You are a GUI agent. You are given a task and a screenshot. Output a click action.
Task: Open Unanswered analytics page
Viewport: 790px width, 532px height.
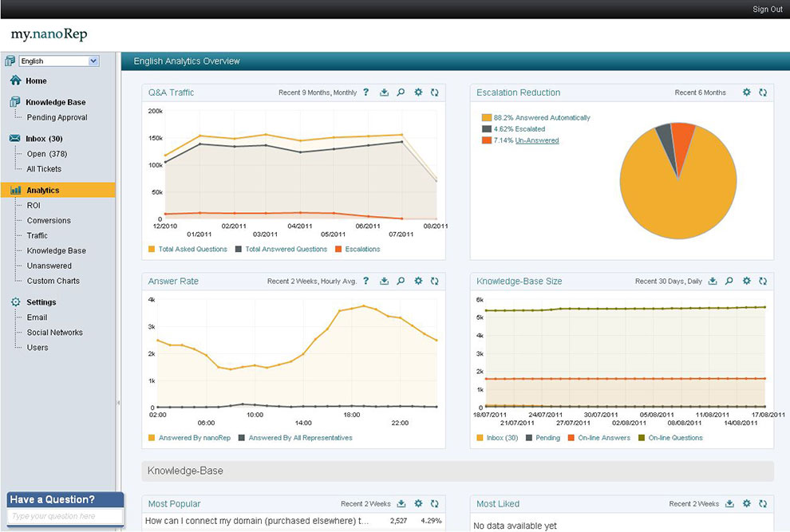49,266
